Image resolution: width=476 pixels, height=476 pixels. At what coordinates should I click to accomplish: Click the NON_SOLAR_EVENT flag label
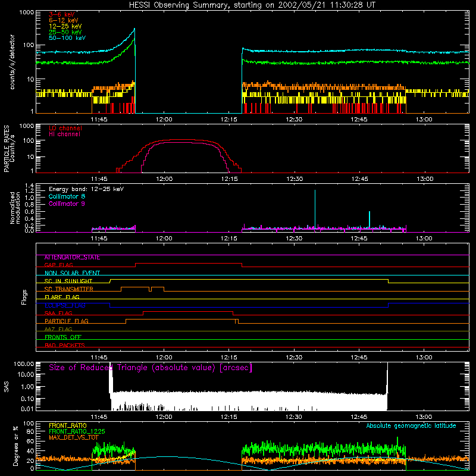click(x=72, y=273)
